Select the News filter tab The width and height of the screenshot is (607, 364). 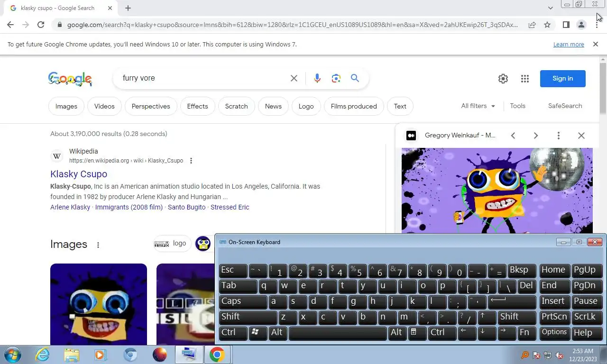pos(273,106)
